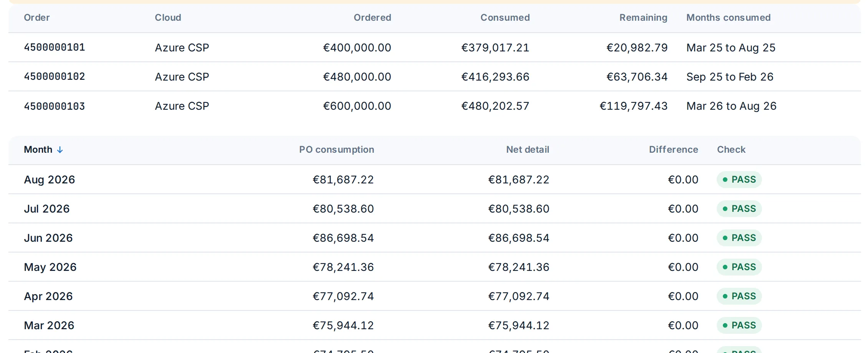This screenshot has width=868, height=353.
Task: Click consumed value €480,202.57
Action: (495, 106)
